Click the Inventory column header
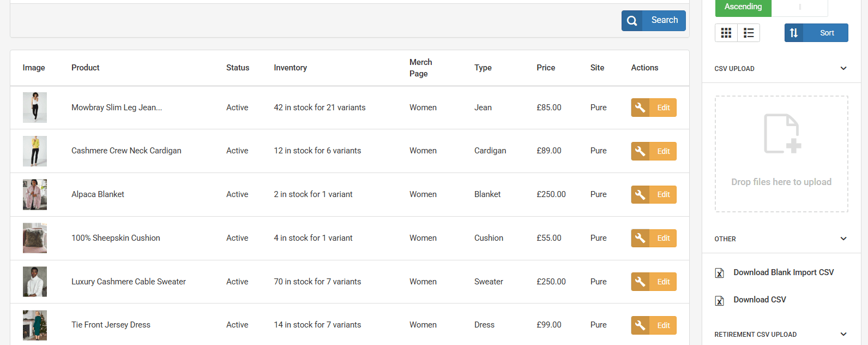This screenshot has height=345, width=868. (x=290, y=68)
